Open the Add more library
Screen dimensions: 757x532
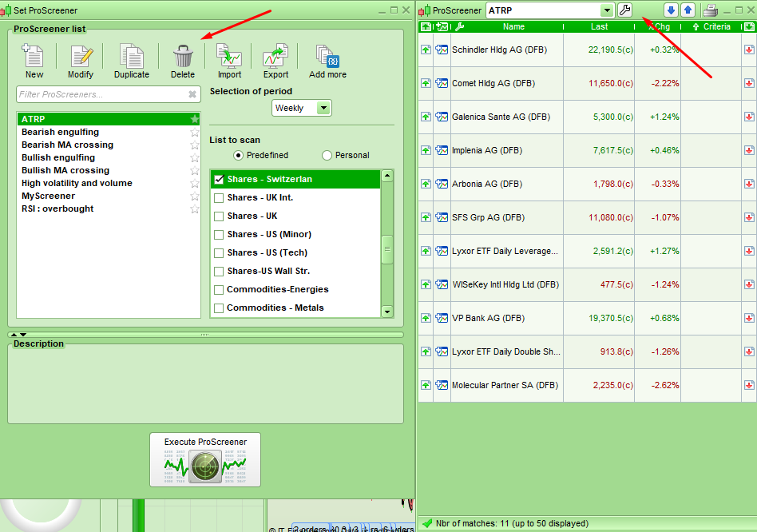[327, 62]
